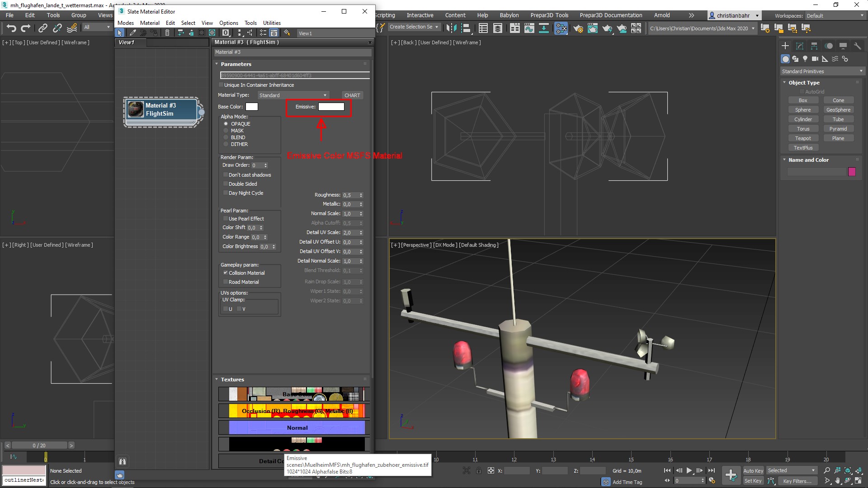Open the Modes menu in Slate editor

tap(126, 23)
